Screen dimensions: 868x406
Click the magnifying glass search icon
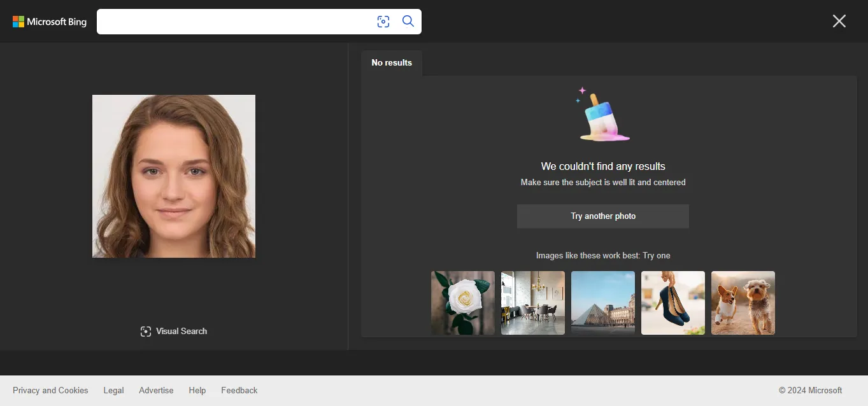[408, 21]
